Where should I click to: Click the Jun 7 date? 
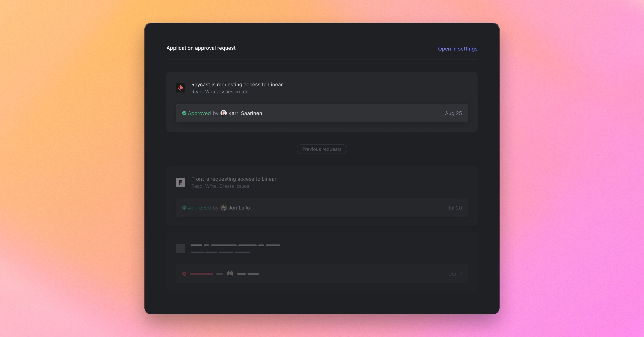pyautogui.click(x=455, y=274)
